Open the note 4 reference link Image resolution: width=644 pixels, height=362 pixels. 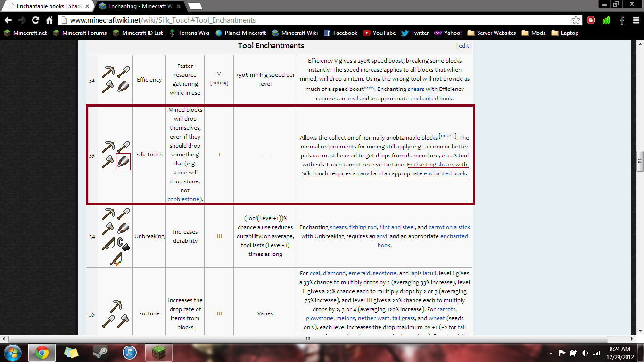pos(219,83)
